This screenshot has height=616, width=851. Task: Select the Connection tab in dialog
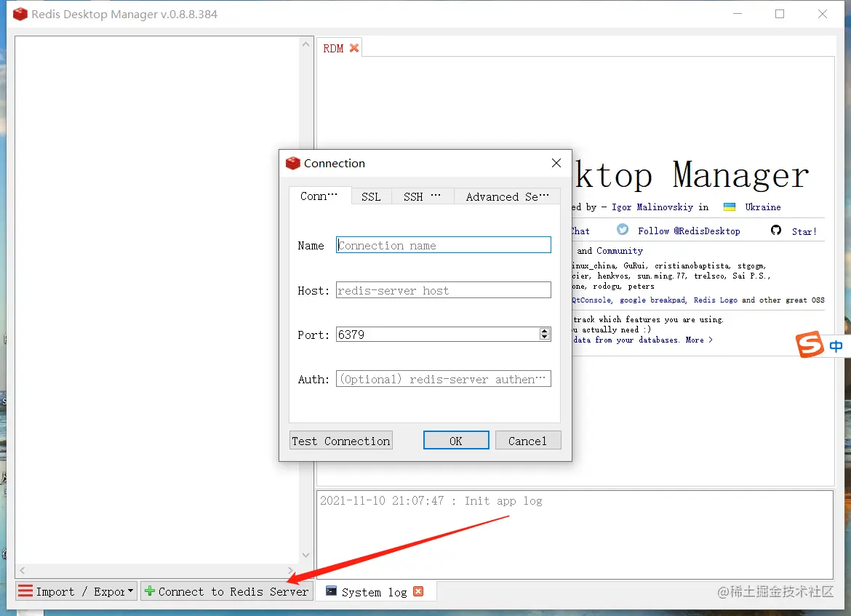coord(319,196)
